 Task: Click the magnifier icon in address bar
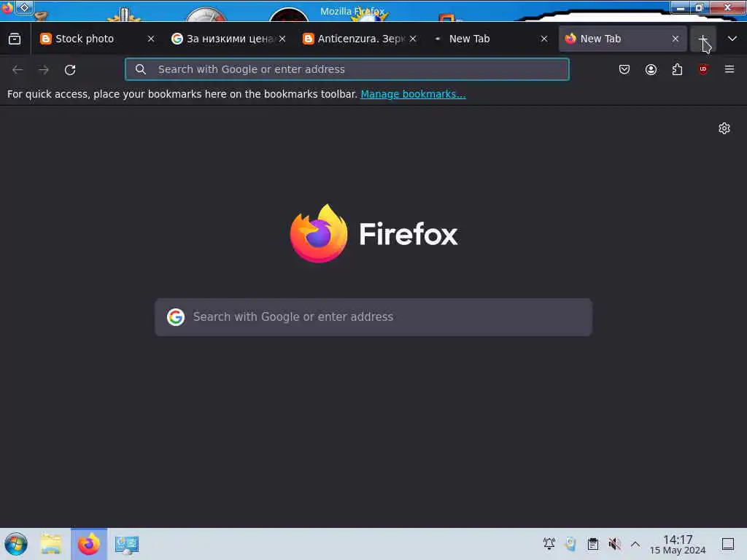141,69
